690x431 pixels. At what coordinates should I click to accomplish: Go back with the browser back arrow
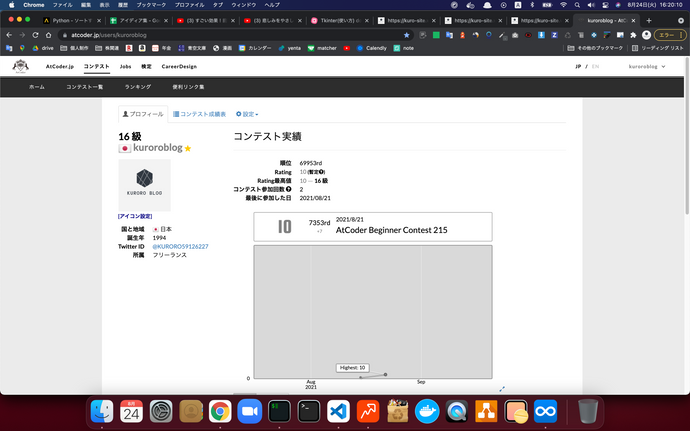[x=9, y=35]
